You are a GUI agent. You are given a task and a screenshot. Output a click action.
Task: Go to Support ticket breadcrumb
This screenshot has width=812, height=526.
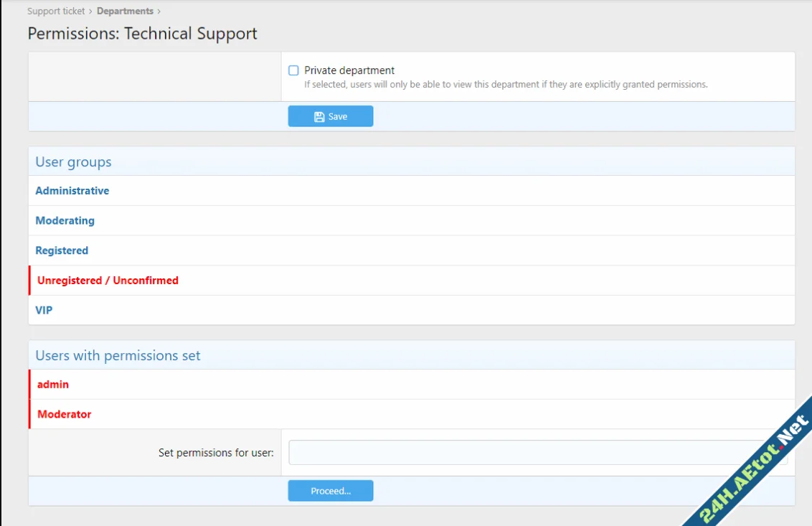click(56, 11)
